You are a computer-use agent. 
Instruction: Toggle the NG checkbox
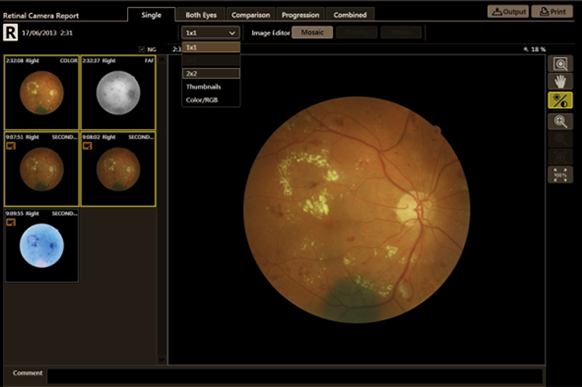point(141,49)
